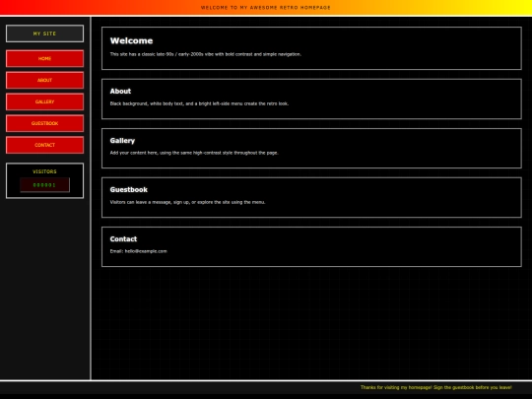Click the Welcome heading
Screen dimensions: 532x399
click(x=131, y=40)
